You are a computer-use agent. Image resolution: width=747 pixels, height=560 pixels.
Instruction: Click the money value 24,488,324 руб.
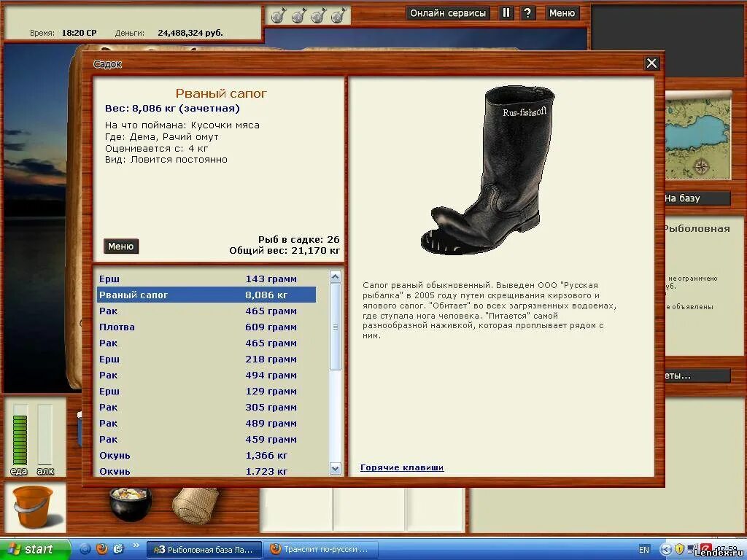tap(190, 33)
